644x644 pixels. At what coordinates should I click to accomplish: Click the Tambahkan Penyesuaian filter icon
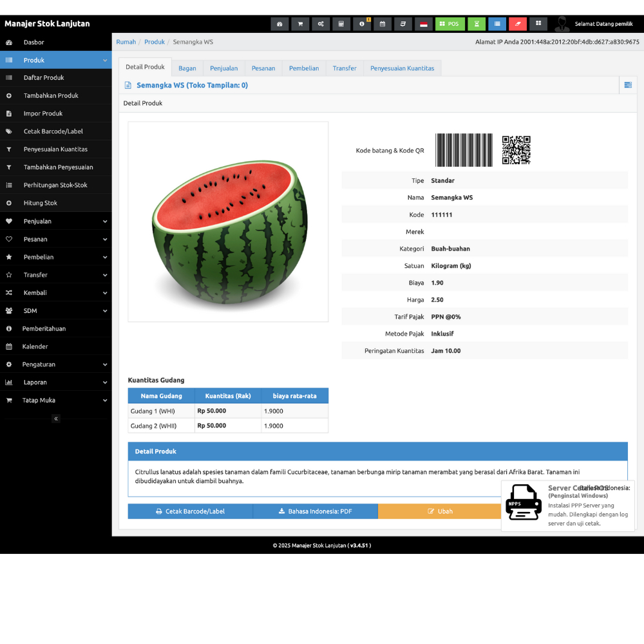pos(9,167)
